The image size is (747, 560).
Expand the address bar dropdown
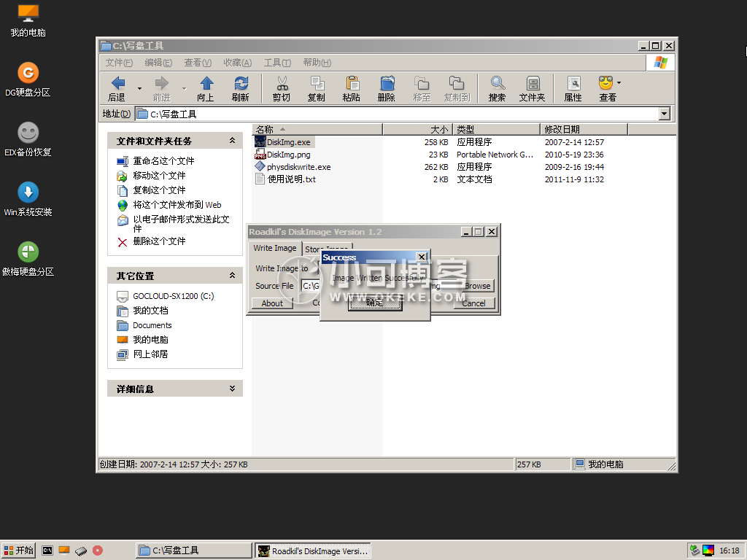click(665, 114)
